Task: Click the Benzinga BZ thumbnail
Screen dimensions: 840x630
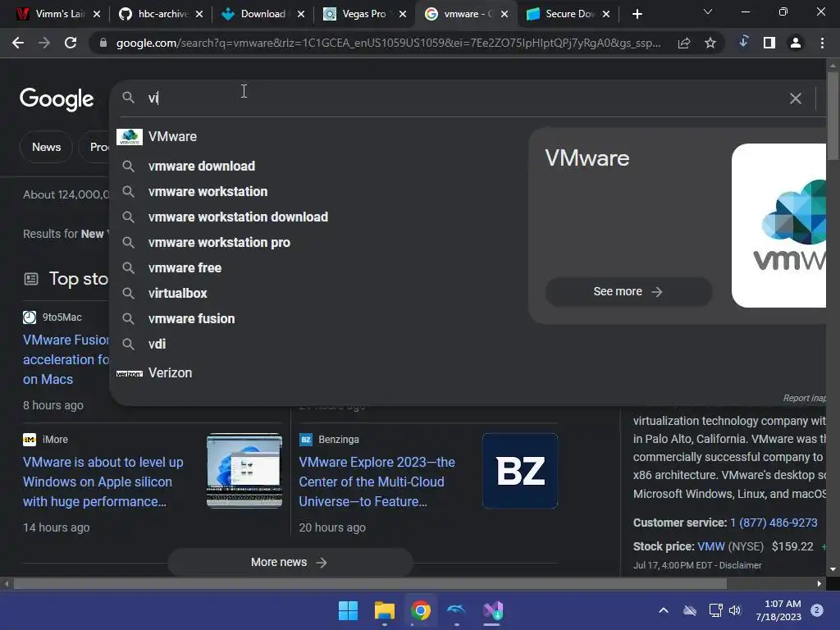Action: point(519,471)
